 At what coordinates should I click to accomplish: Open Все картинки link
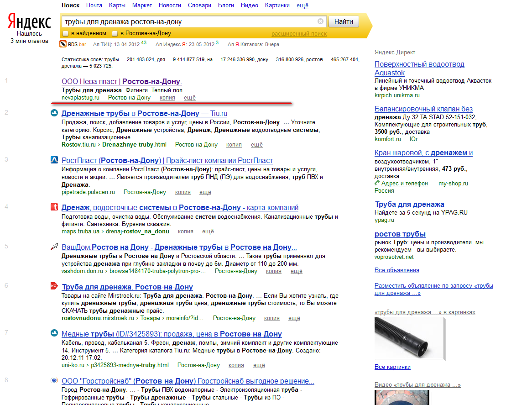[x=392, y=367]
